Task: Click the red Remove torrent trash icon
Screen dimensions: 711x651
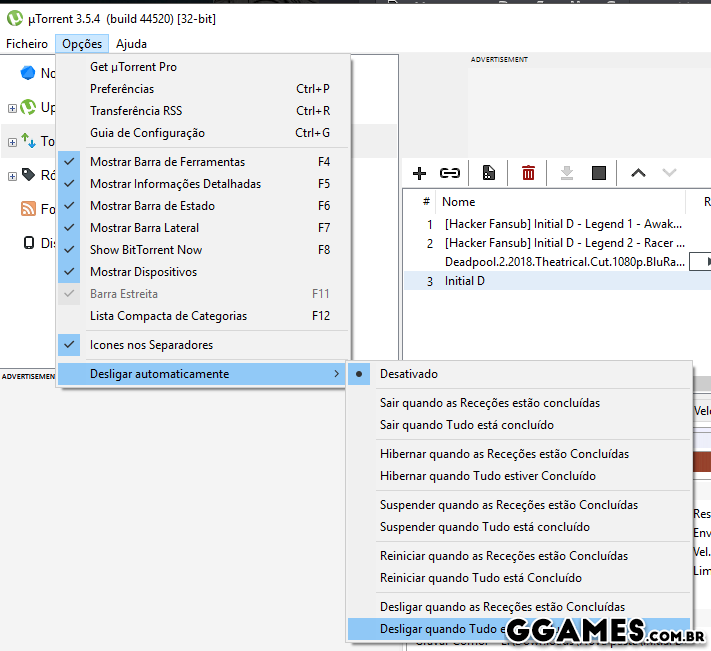Action: click(x=528, y=173)
